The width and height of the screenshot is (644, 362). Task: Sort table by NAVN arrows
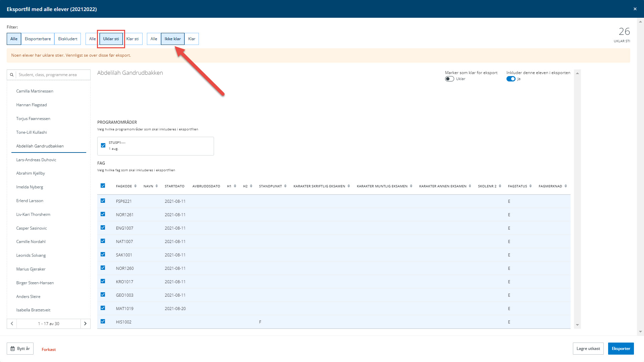click(x=157, y=186)
